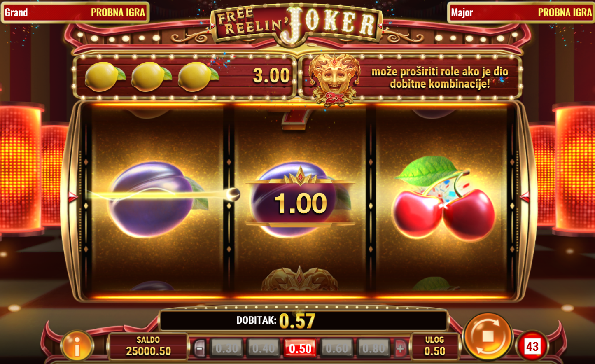
Task: Select the highlighted 0.50 bet value
Action: click(300, 349)
